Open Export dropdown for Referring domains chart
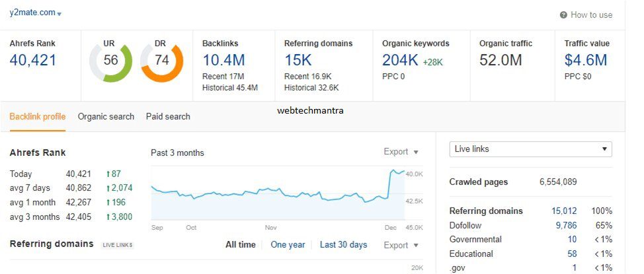The width and height of the screenshot is (644, 274). (x=401, y=246)
